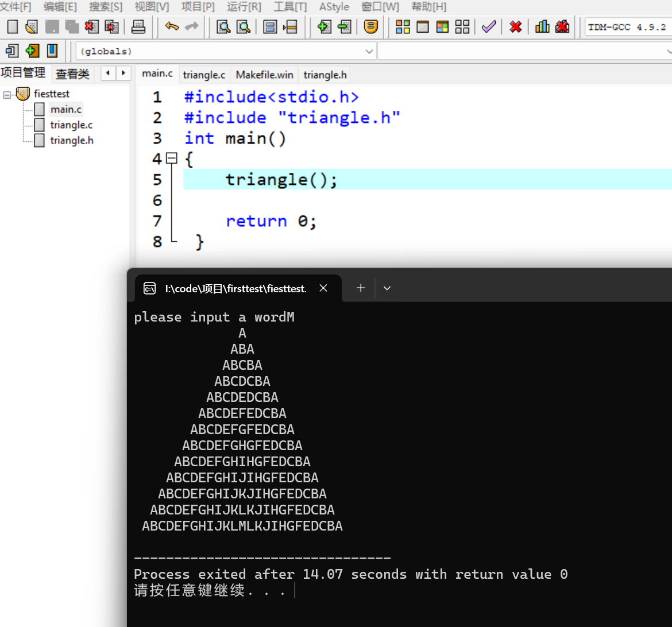The width and height of the screenshot is (672, 627).
Task: Open the 项目[P] menu
Action: click(x=198, y=7)
